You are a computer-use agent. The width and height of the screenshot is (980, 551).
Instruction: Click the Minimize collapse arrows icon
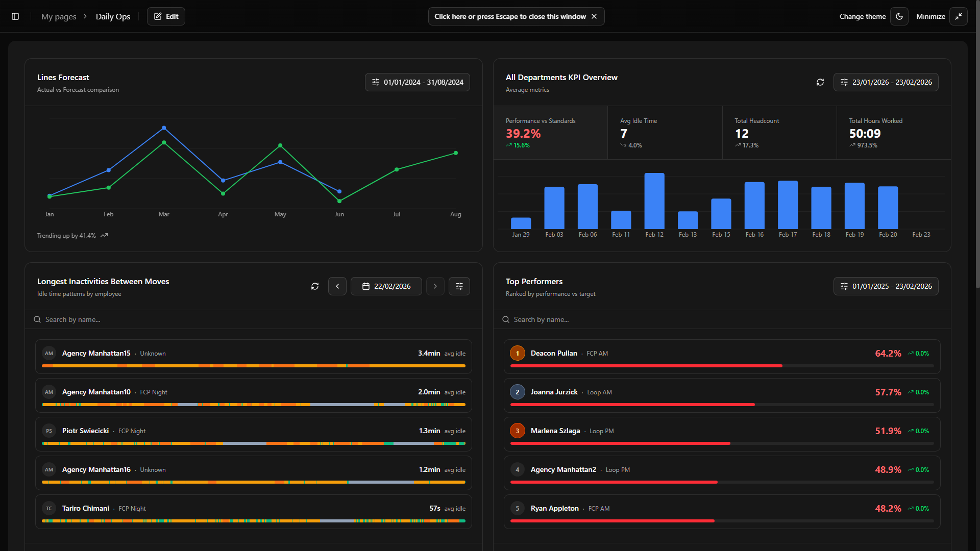[959, 16]
